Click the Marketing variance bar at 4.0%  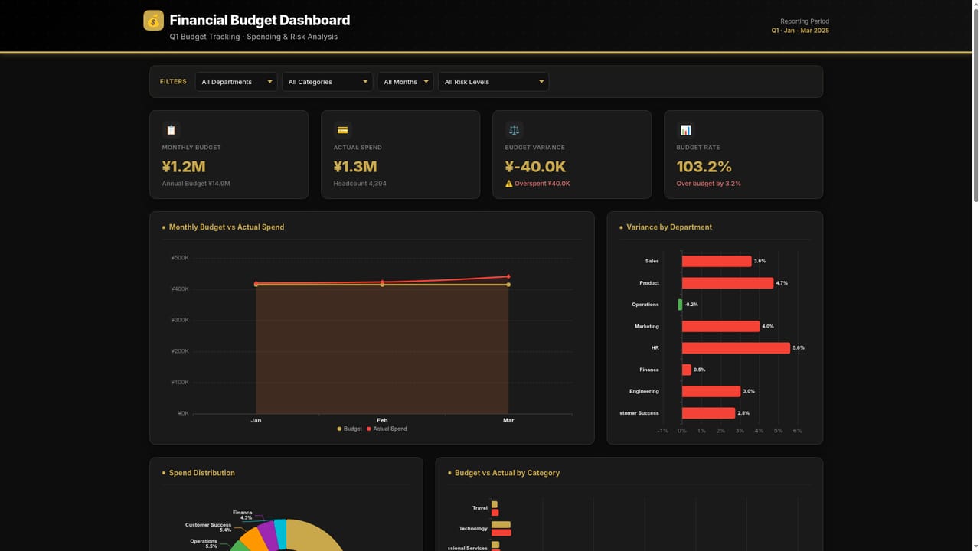tap(720, 326)
